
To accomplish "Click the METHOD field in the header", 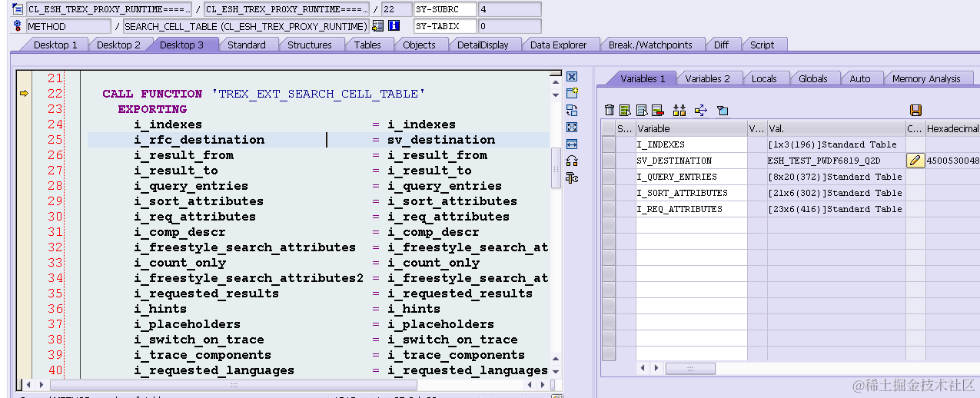I will tap(68, 26).
